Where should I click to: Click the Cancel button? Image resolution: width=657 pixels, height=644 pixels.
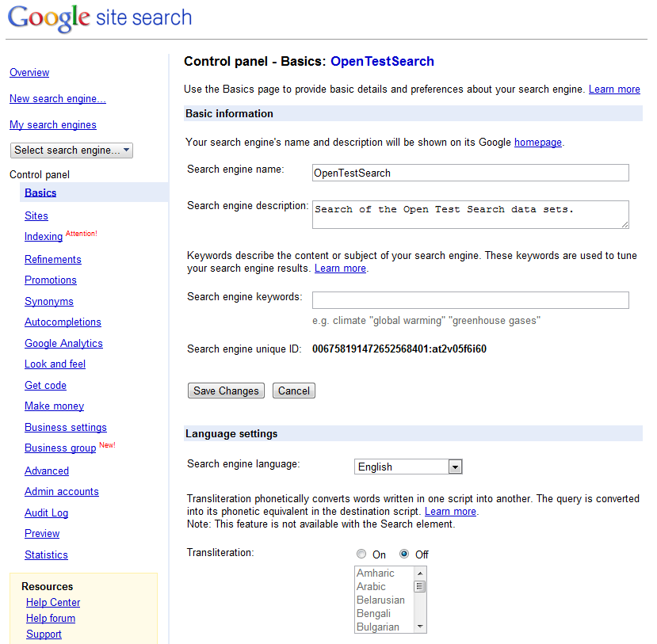(x=294, y=391)
